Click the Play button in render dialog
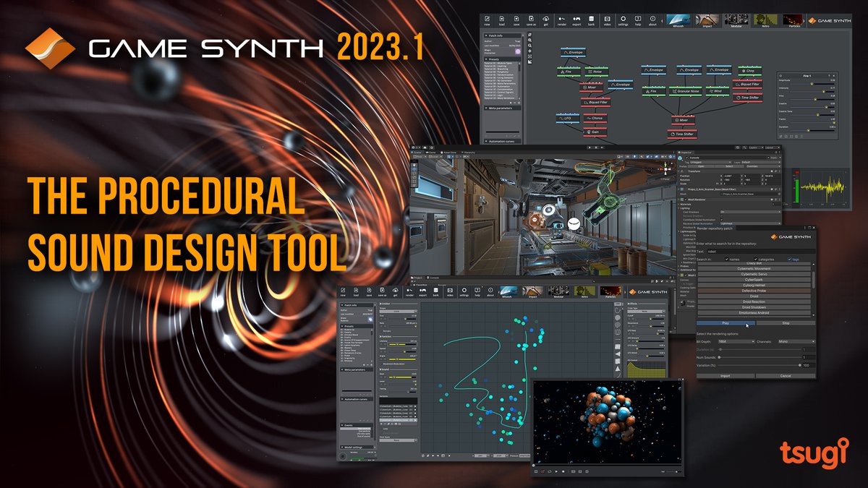The height and width of the screenshot is (488, 868). (726, 323)
